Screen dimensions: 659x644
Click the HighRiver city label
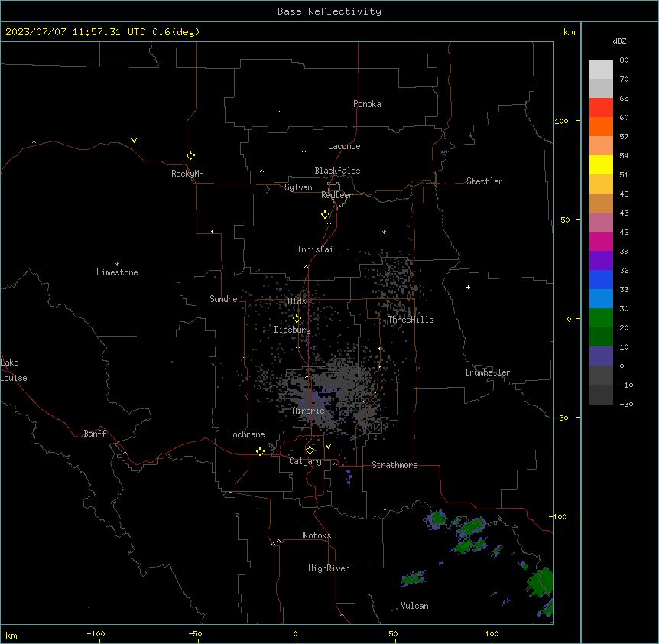pos(329,568)
